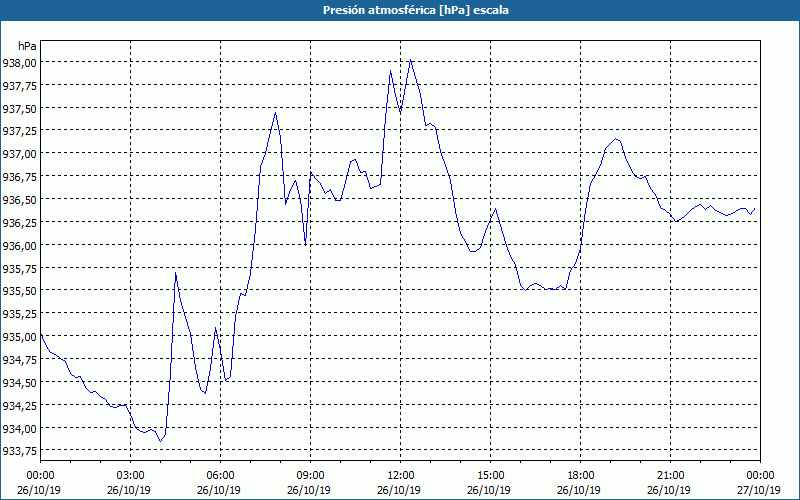This screenshot has height=500, width=800.
Task: Click the '00:00' time label above 26/10/19
Action: (40, 476)
